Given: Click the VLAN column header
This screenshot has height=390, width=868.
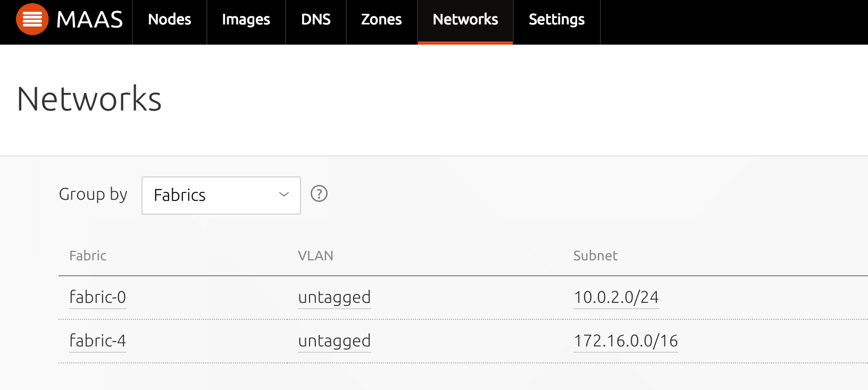Looking at the screenshot, I should click(316, 256).
